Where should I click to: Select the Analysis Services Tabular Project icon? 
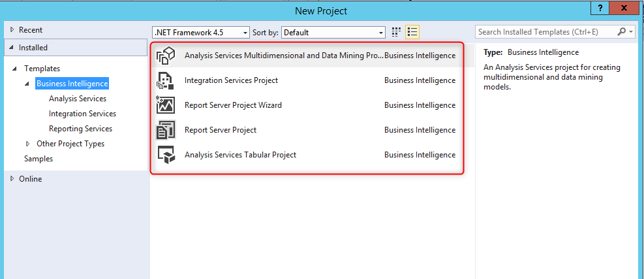[166, 155]
